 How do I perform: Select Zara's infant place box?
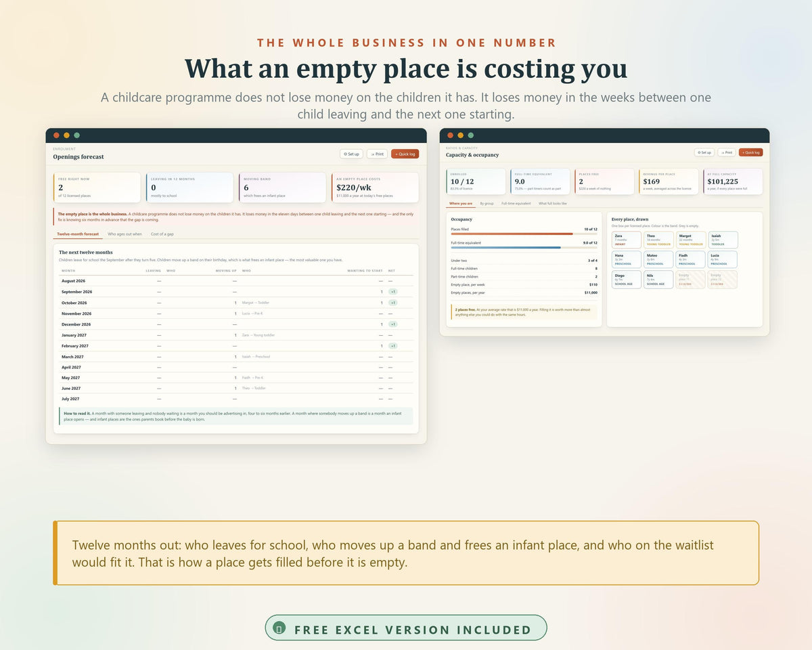tap(625, 240)
